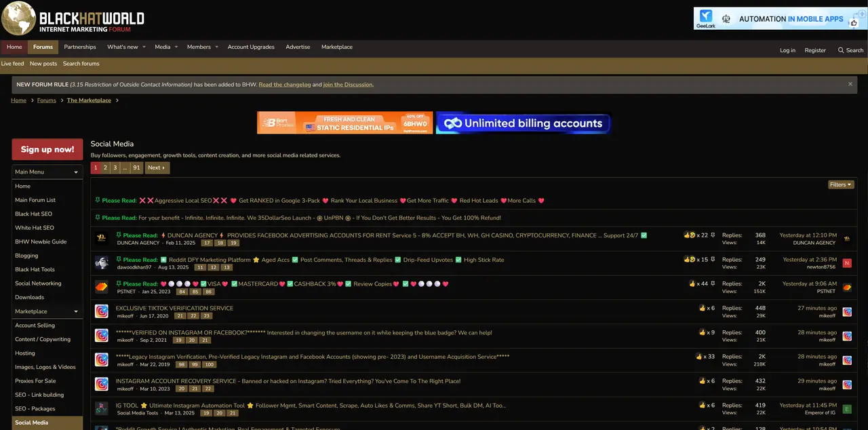Switch to the Partnerships tab

[x=80, y=47]
